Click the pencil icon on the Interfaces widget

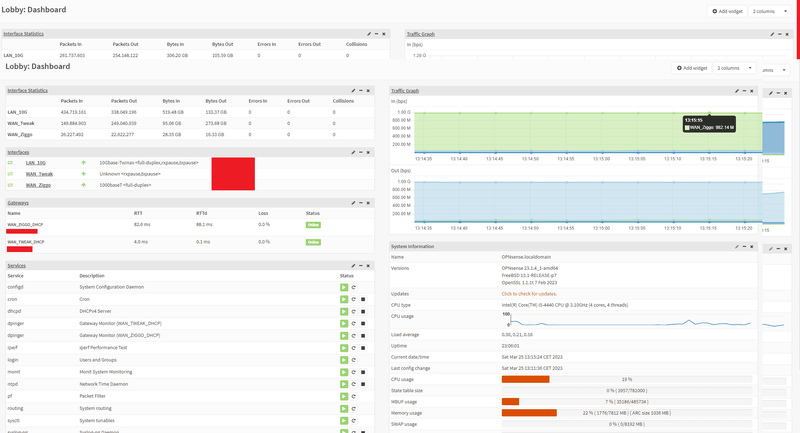point(353,152)
